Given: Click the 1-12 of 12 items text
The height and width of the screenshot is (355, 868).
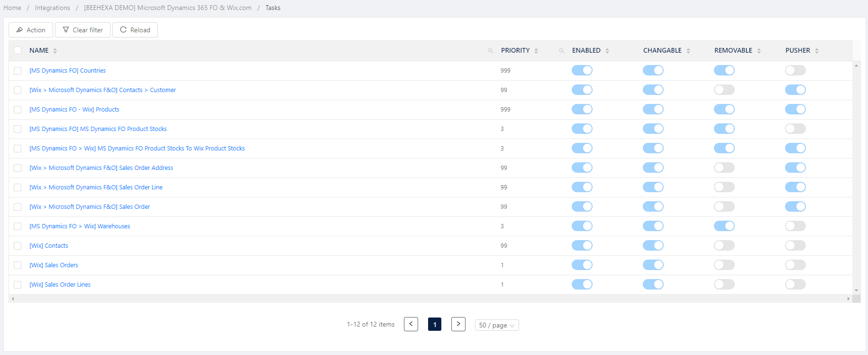Looking at the screenshot, I should point(371,324).
